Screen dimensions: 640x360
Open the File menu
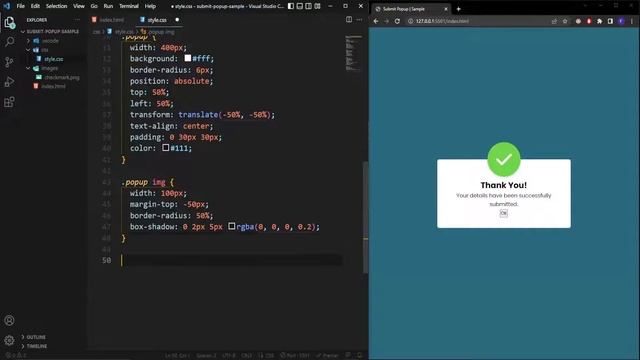(20, 6)
